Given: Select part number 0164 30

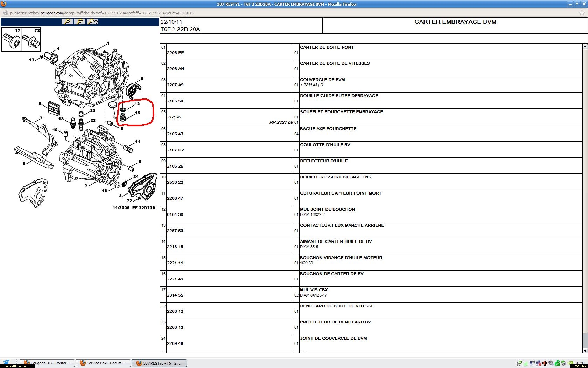Looking at the screenshot, I should coord(175,214).
